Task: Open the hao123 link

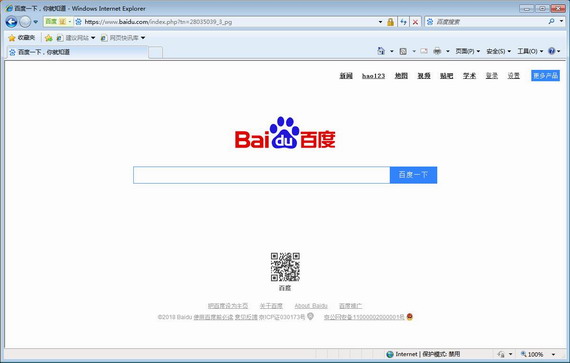Action: click(373, 76)
